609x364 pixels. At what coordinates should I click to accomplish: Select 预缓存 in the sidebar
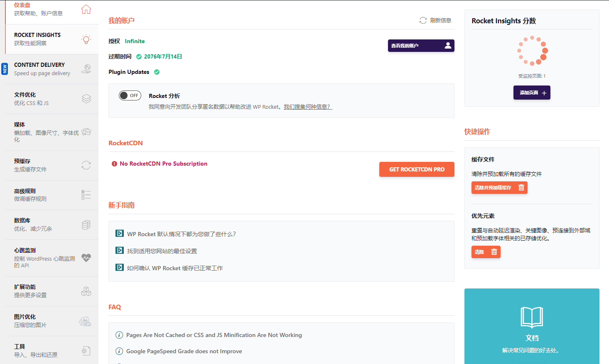52,165
